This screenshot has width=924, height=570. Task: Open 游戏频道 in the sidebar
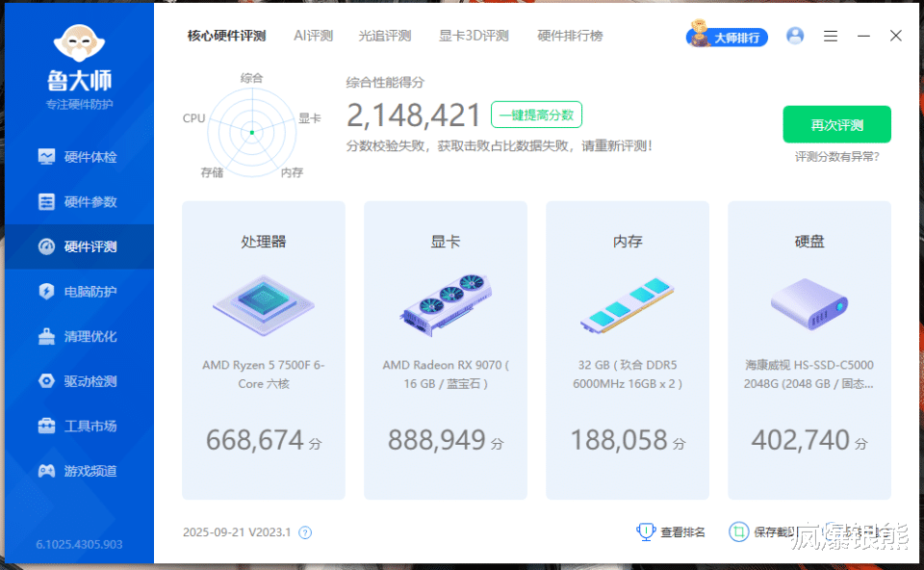pos(79,471)
